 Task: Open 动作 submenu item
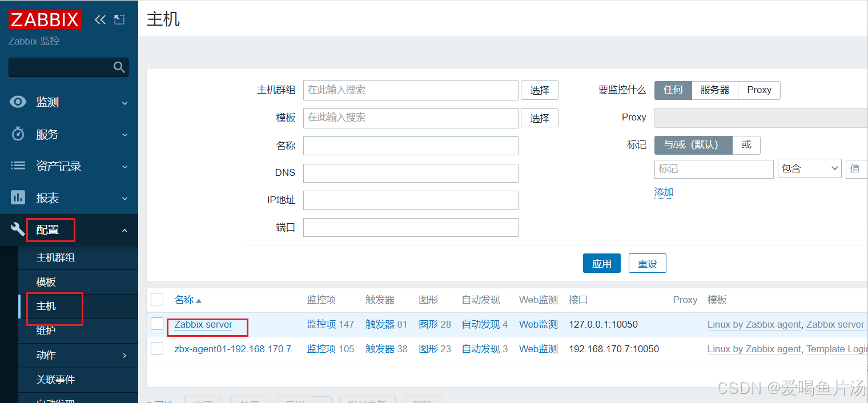coord(46,355)
